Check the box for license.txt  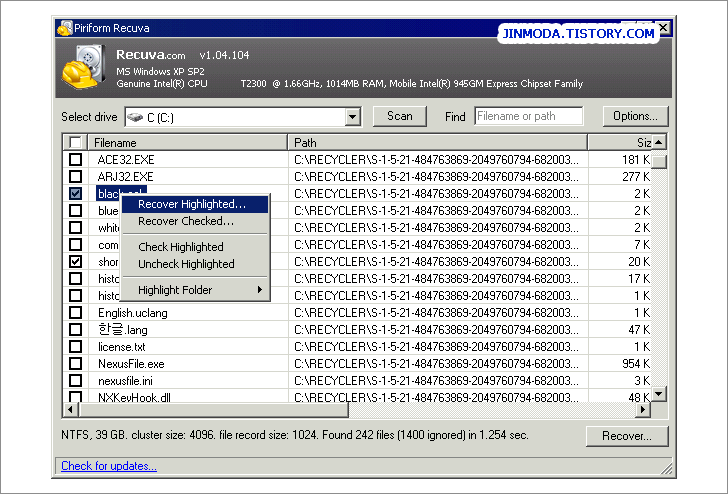pos(75,347)
